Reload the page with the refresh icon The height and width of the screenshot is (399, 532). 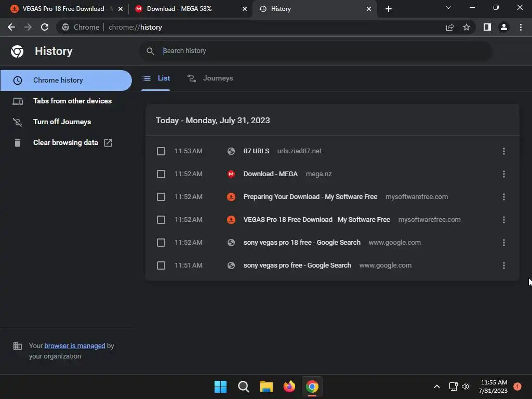click(45, 27)
